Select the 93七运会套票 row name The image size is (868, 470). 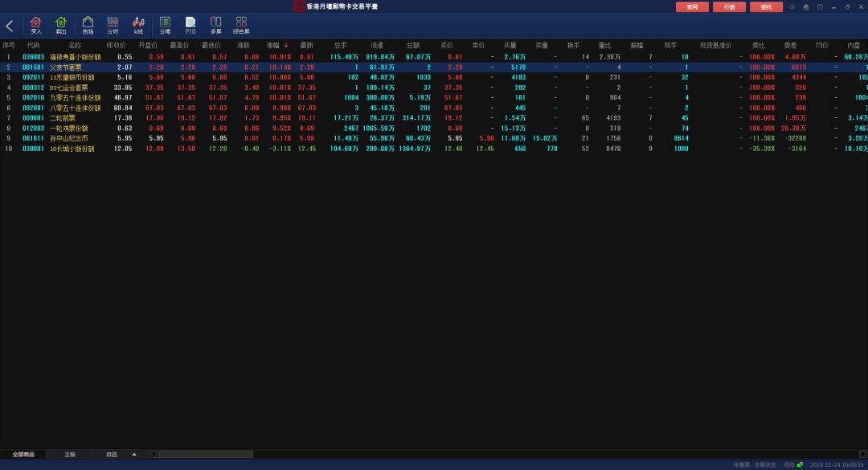coord(69,88)
